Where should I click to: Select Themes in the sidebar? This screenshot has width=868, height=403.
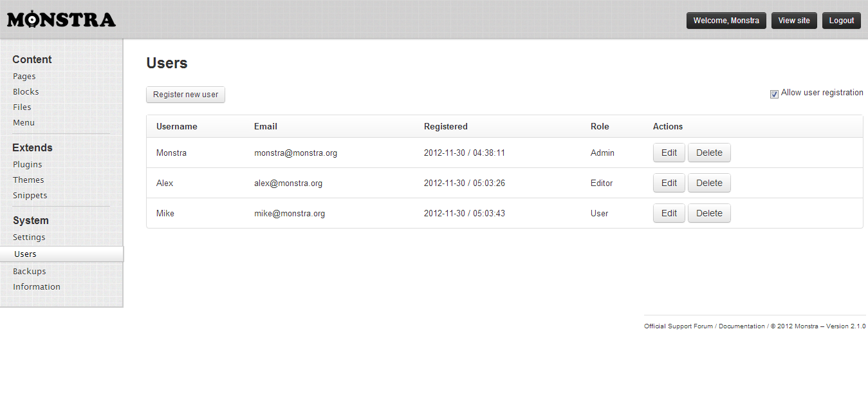click(x=28, y=180)
